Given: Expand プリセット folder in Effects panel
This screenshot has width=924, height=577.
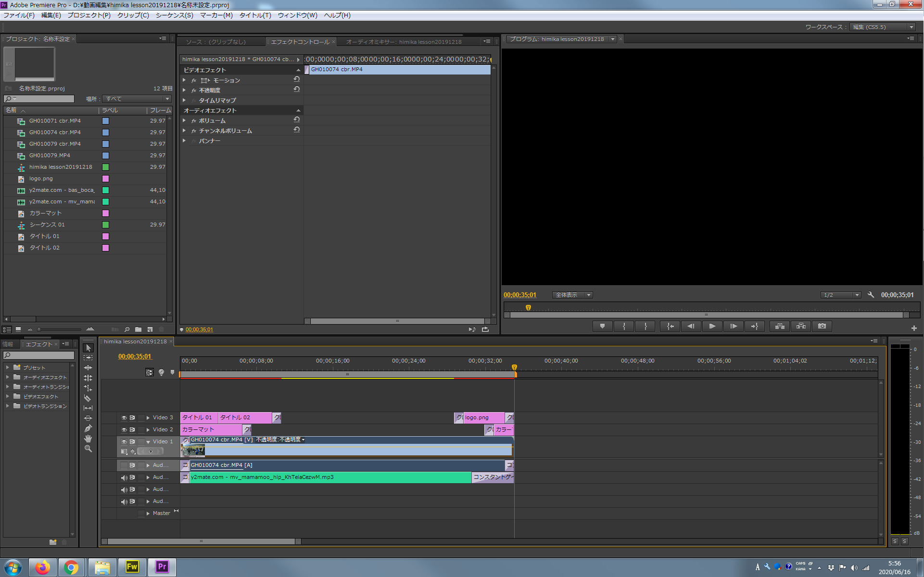Looking at the screenshot, I should click(x=8, y=367).
